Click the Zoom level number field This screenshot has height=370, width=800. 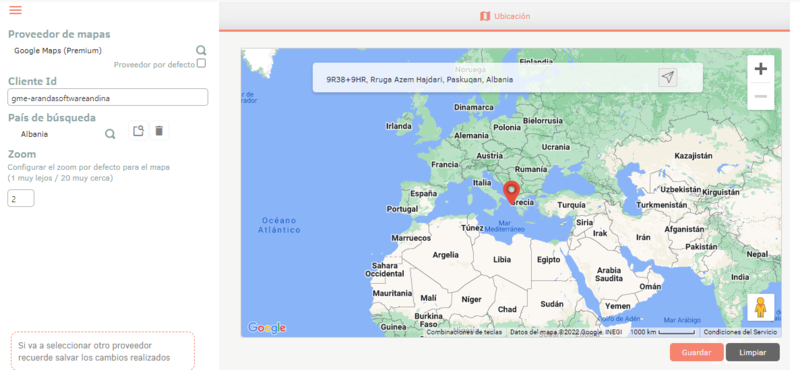21,199
